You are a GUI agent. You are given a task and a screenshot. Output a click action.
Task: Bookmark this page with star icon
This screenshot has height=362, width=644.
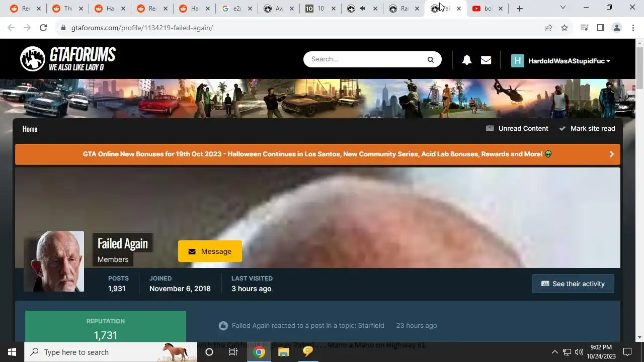565,28
